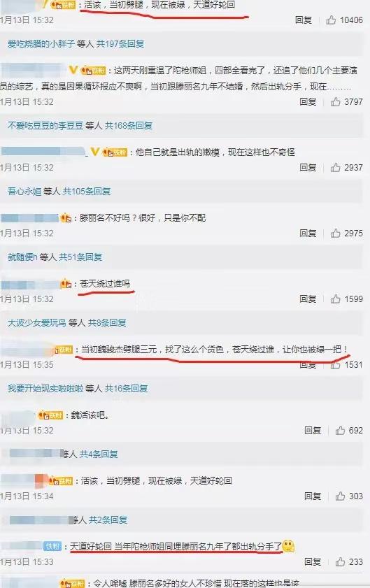The width and height of the screenshot is (370, 588).
Task: Open 共51条回复 replies list
Action: pos(80,257)
